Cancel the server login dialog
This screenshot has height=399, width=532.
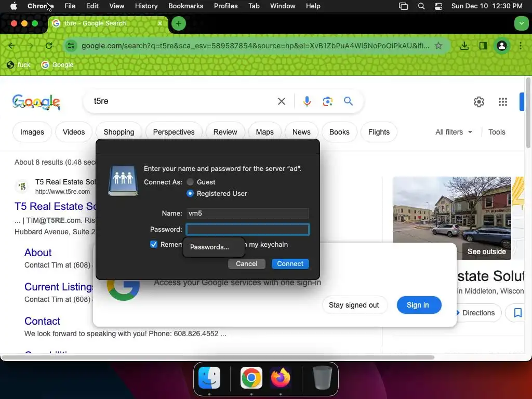(247, 263)
